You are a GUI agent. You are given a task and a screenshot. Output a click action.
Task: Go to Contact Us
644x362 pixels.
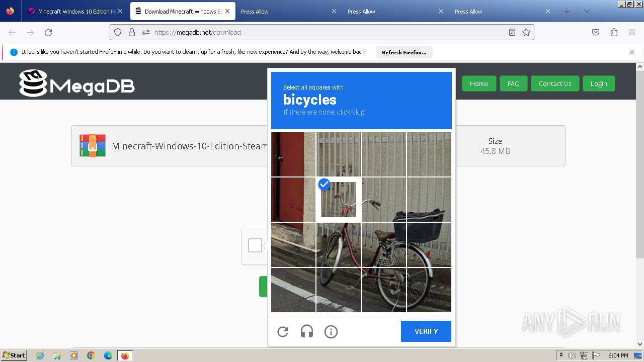pyautogui.click(x=555, y=83)
